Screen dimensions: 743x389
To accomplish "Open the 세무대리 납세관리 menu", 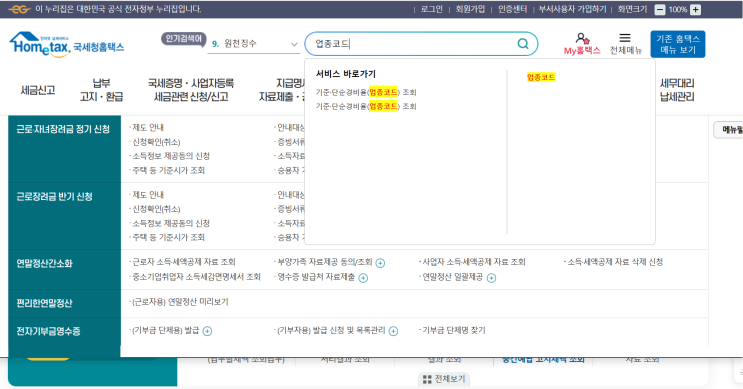I will (x=677, y=90).
